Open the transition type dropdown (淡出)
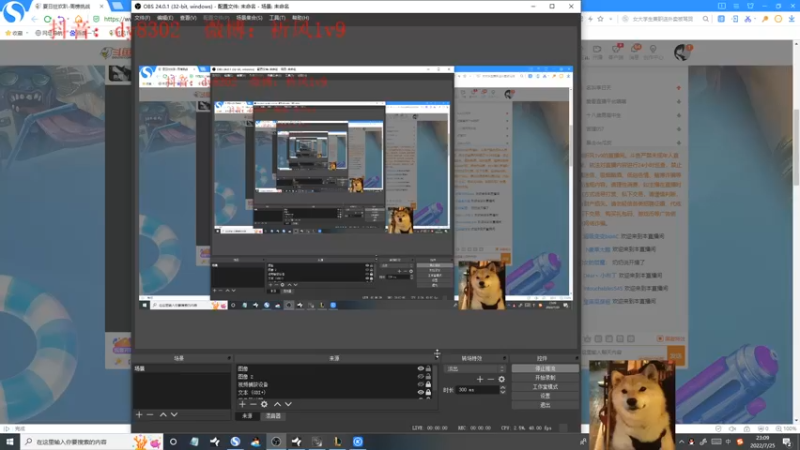Screen dimensions: 800x450 click(474, 368)
